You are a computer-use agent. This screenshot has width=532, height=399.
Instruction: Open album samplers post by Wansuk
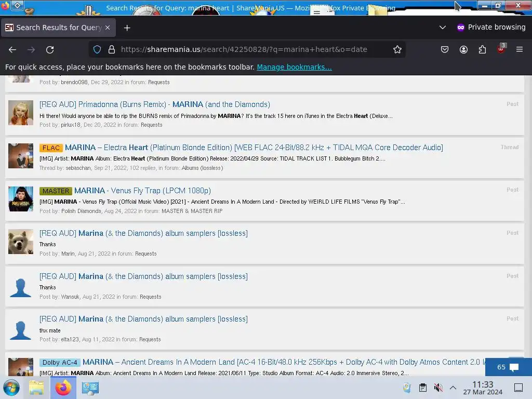tap(143, 276)
